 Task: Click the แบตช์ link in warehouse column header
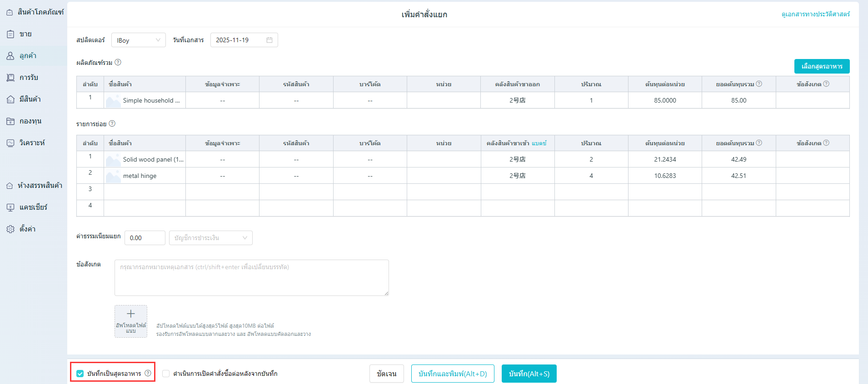point(539,143)
